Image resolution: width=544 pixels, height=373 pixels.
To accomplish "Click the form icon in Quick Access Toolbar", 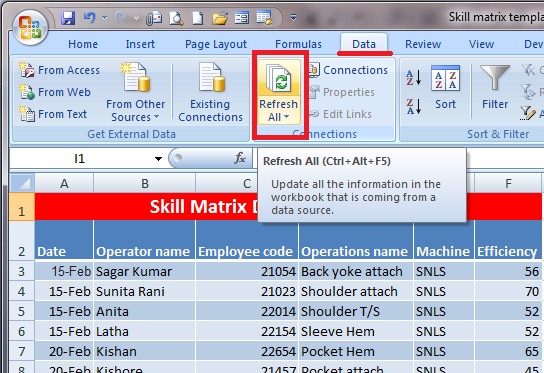I will tap(241, 18).
